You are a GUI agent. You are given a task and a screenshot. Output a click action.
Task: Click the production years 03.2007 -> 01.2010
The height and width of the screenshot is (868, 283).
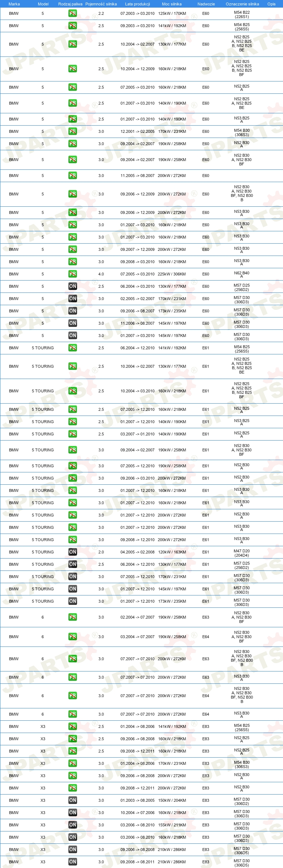coord(138,434)
